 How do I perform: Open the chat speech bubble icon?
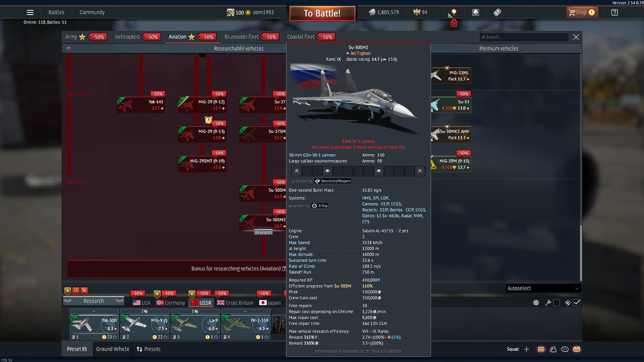point(565,349)
